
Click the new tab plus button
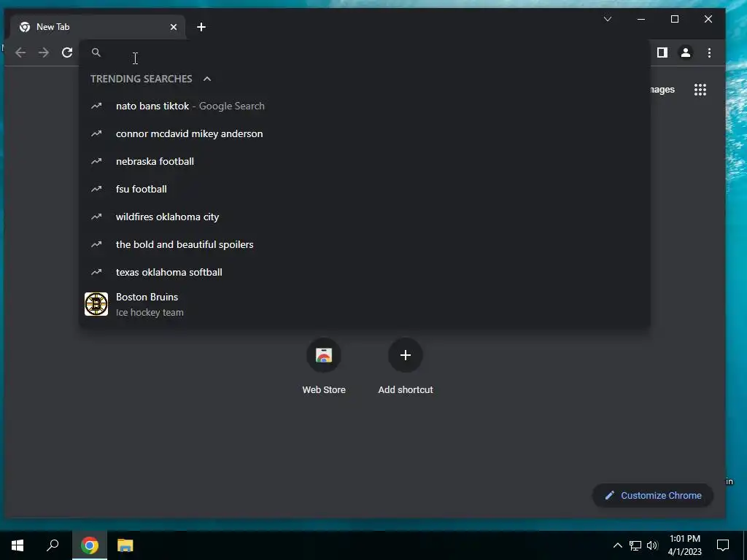[201, 27]
